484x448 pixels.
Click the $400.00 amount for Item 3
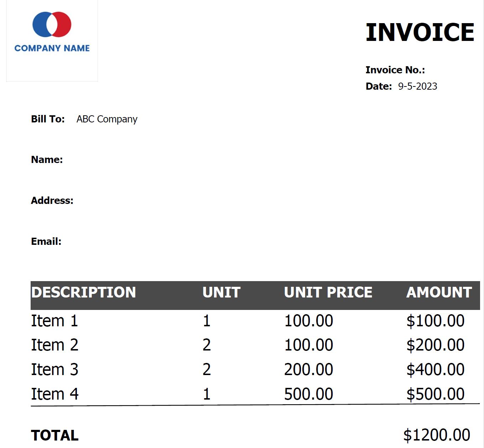click(435, 369)
